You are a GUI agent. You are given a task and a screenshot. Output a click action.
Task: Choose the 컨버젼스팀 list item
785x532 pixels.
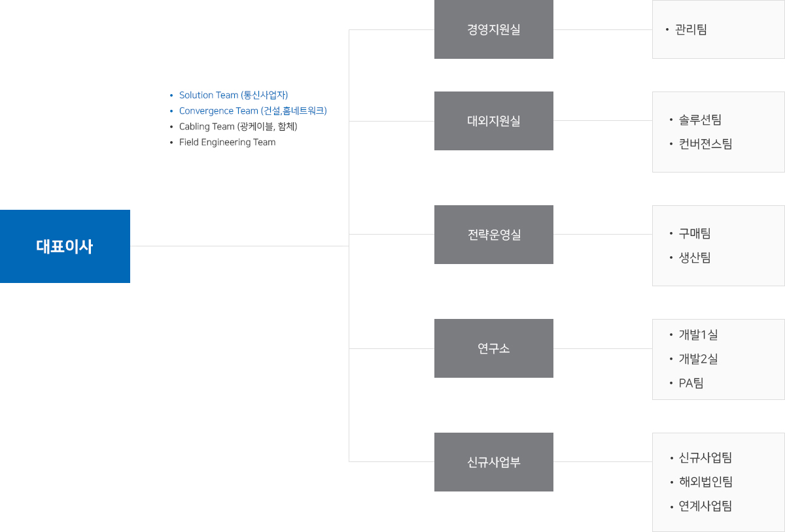tap(705, 144)
